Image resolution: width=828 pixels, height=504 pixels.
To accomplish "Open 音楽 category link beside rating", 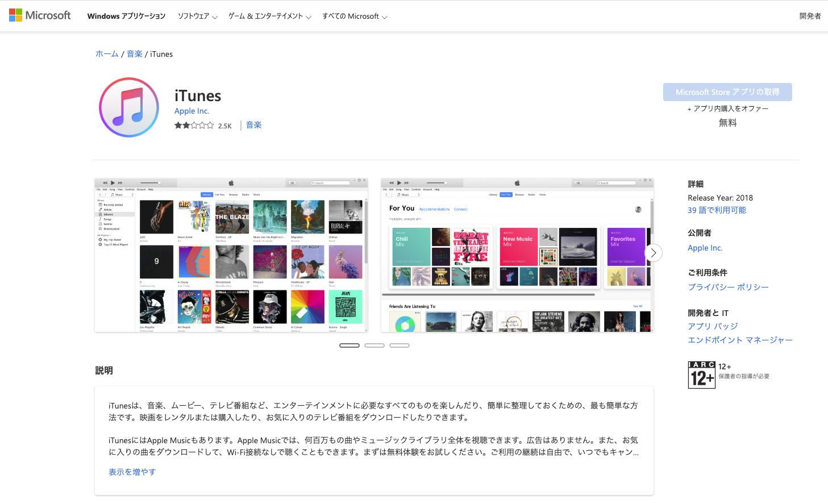I will click(254, 125).
